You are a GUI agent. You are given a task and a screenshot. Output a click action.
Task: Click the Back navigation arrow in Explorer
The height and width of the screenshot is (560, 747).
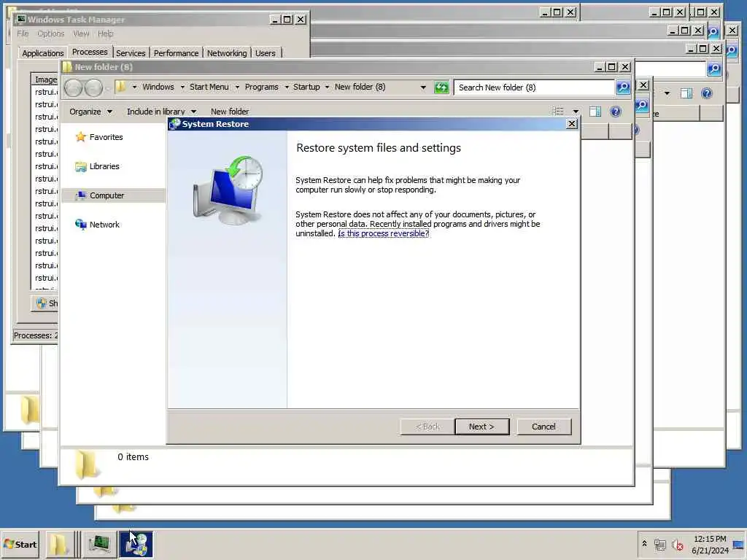tap(74, 87)
